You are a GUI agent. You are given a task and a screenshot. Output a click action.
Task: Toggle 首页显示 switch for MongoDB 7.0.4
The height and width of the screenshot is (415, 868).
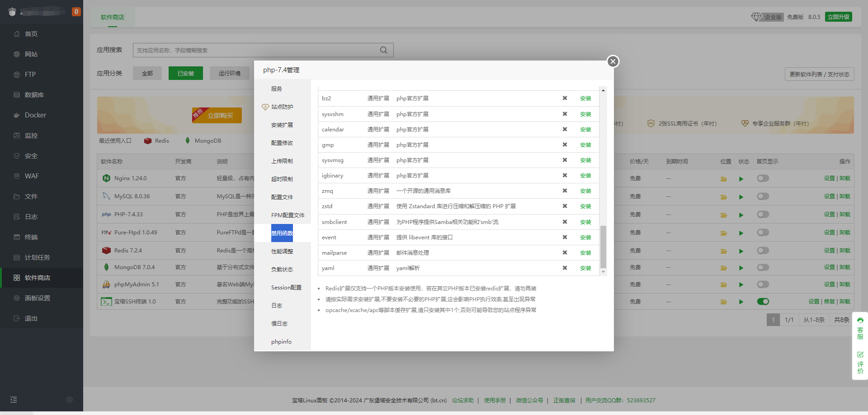coord(763,267)
